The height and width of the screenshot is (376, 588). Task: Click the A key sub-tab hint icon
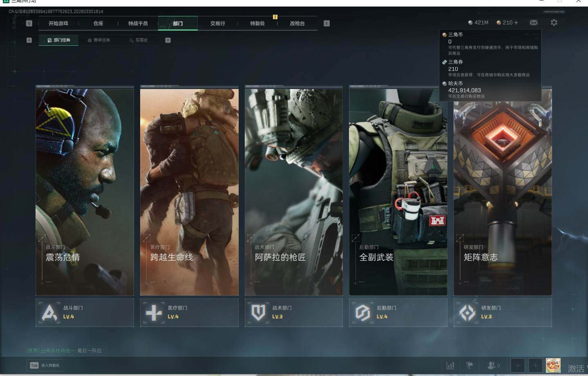[29, 40]
